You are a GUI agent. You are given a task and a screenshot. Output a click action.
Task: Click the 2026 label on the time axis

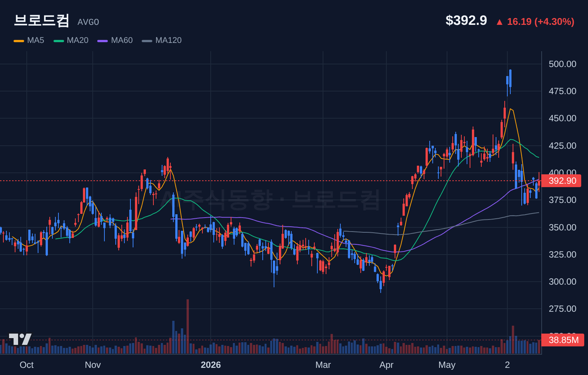coord(211,365)
